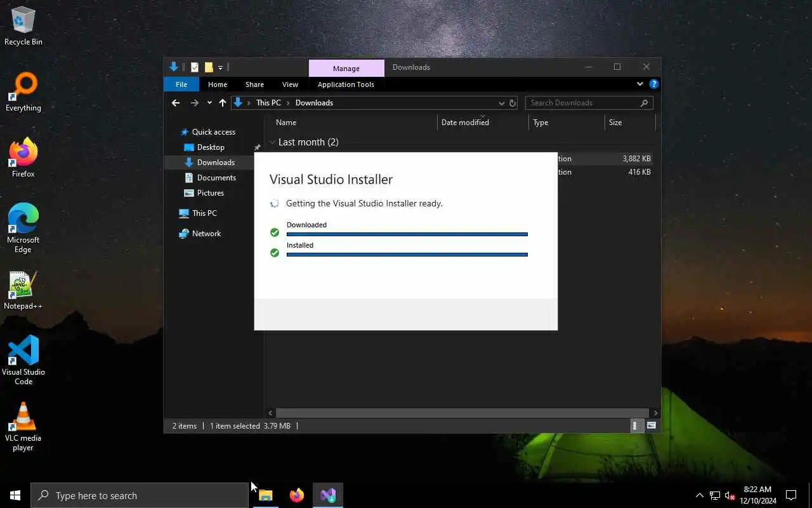Switch to the Share ribbon tab

pyautogui.click(x=254, y=84)
